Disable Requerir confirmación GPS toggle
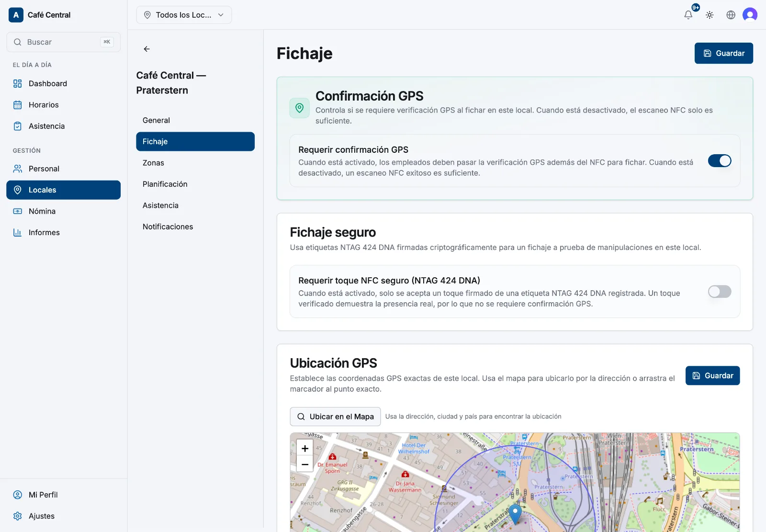Screen dimensions: 766x532 click(720, 161)
